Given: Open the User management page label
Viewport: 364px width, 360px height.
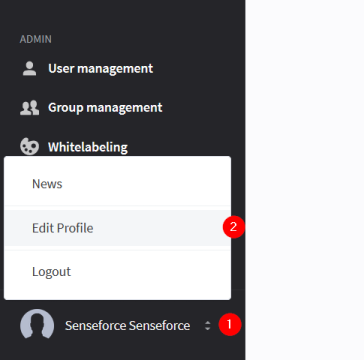Looking at the screenshot, I should [101, 69].
